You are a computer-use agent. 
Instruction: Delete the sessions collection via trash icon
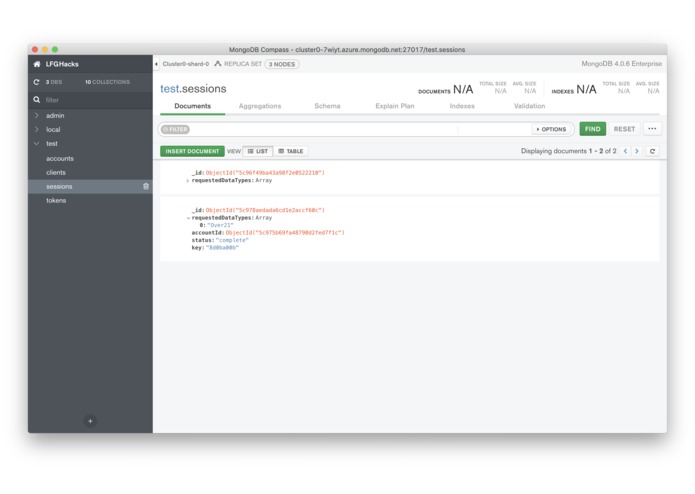pyautogui.click(x=146, y=187)
